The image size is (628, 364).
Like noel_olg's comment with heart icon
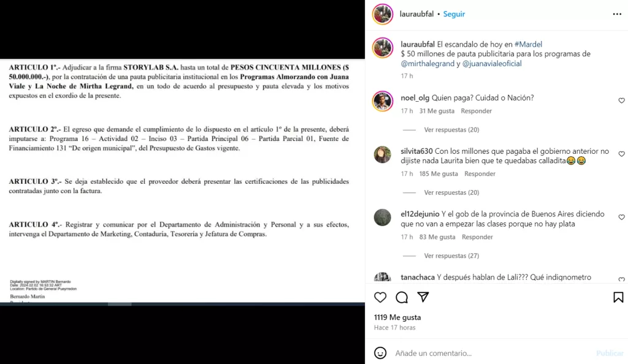pos(621,100)
